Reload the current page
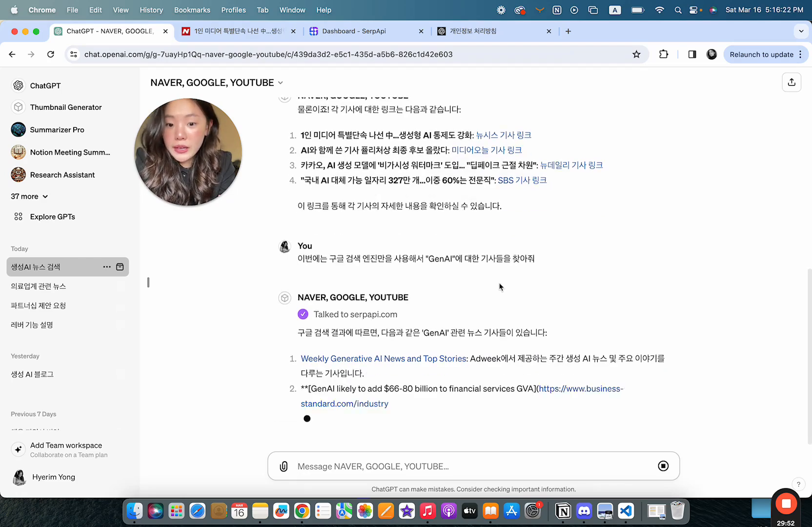The image size is (812, 527). point(51,54)
